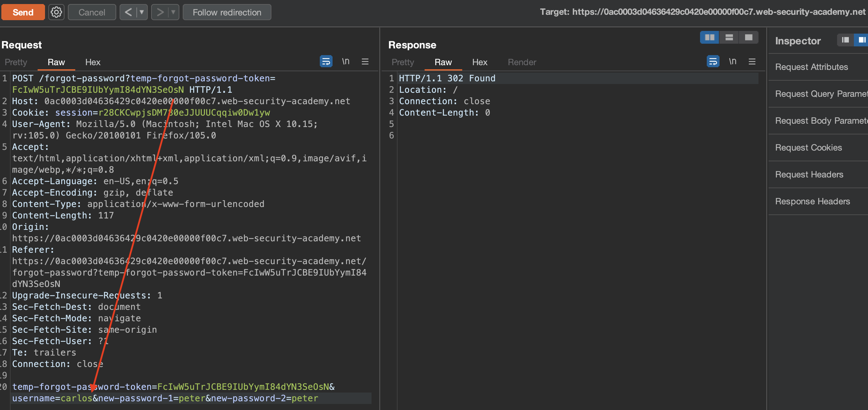The height and width of the screenshot is (410, 868).
Task: Click the username=carlos body parameter line
Action: tap(52, 398)
